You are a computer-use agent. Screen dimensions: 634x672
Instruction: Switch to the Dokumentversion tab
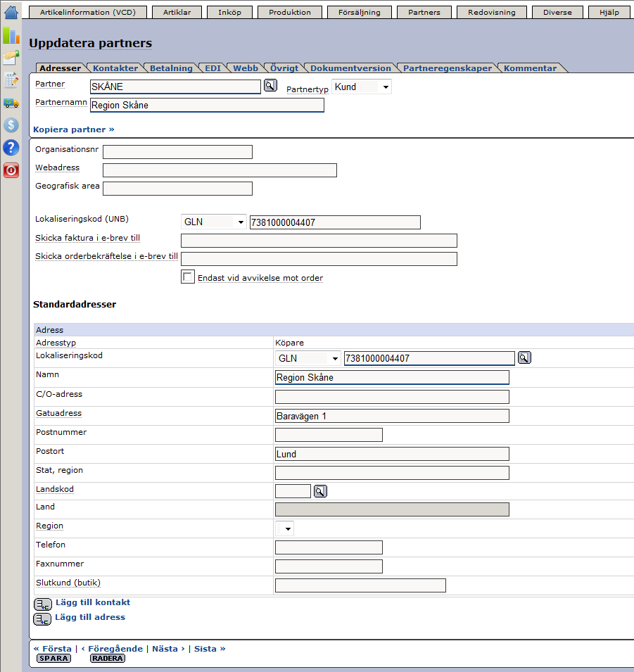coord(350,68)
